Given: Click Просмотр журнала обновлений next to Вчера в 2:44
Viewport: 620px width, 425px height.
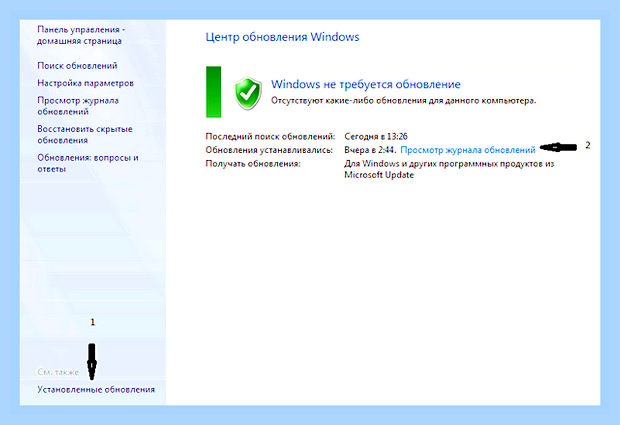Looking at the screenshot, I should tap(468, 150).
